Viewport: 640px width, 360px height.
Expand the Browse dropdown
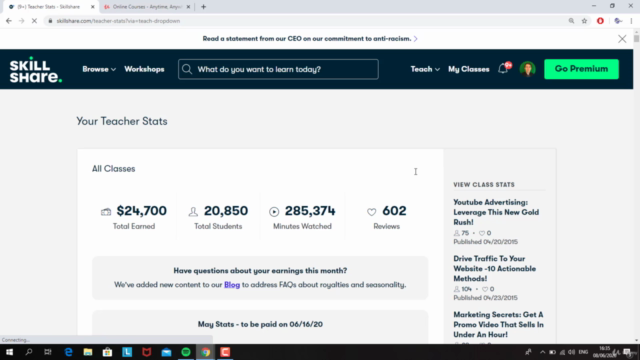[x=99, y=69]
